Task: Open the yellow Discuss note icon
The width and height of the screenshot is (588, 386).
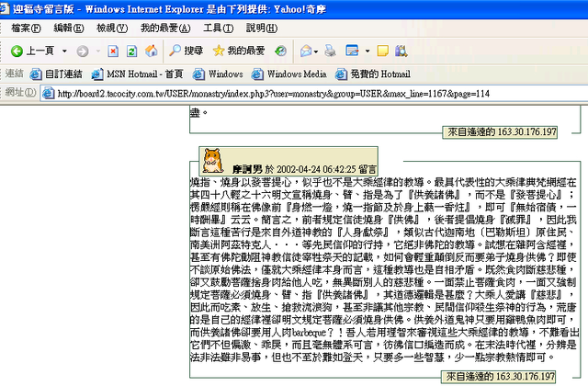Action: 382,51
